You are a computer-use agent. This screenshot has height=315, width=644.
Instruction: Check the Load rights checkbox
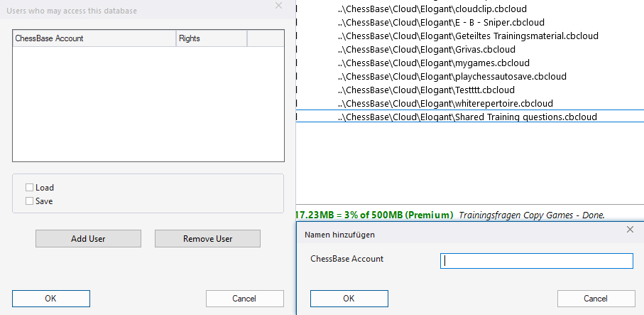(30, 188)
